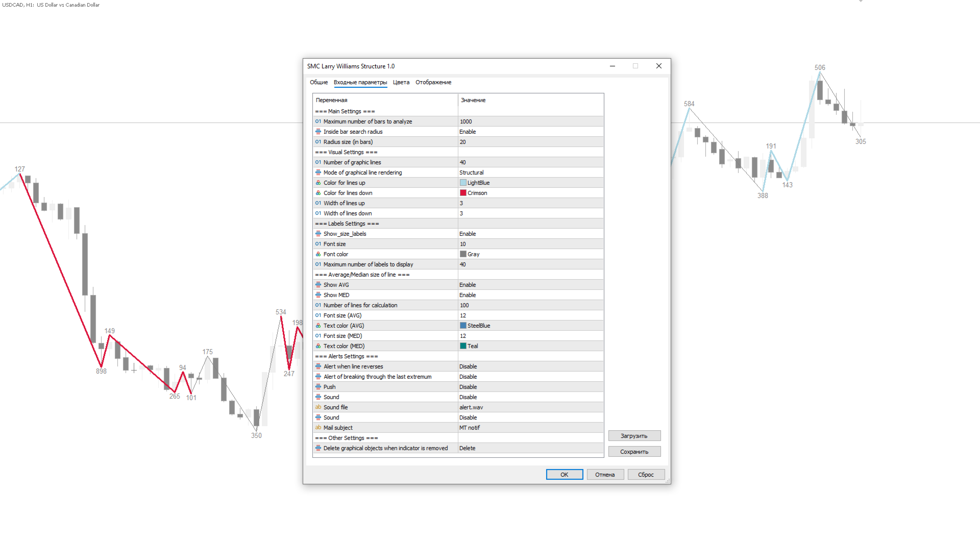980x541 pixels.
Task: Click the Сброс button
Action: pos(646,475)
